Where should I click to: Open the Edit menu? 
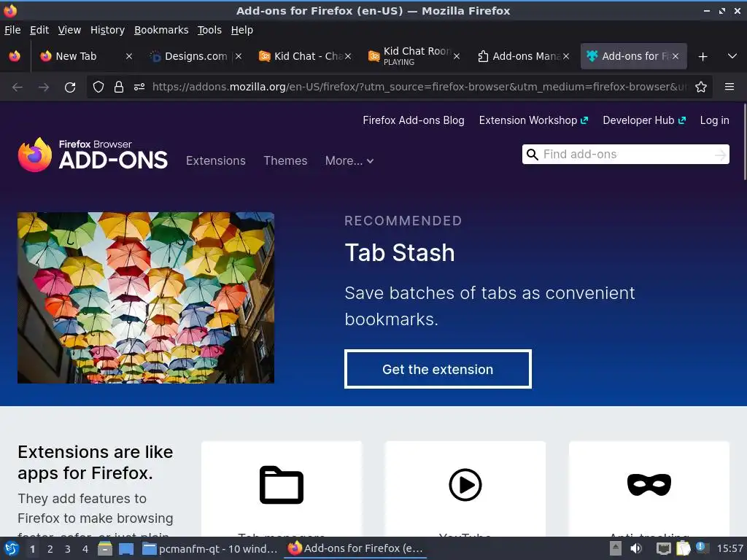39,30
